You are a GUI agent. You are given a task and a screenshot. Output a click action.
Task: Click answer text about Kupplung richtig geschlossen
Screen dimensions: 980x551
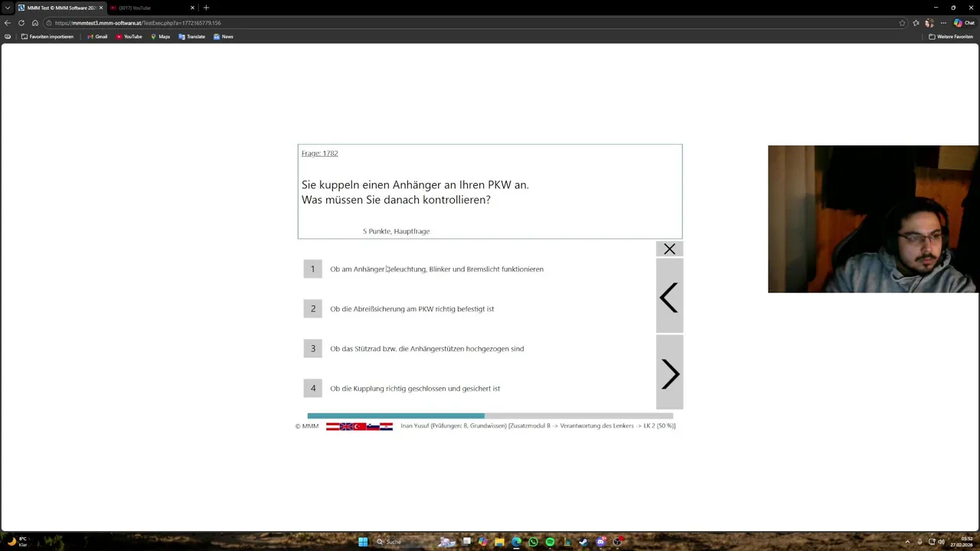click(x=415, y=389)
